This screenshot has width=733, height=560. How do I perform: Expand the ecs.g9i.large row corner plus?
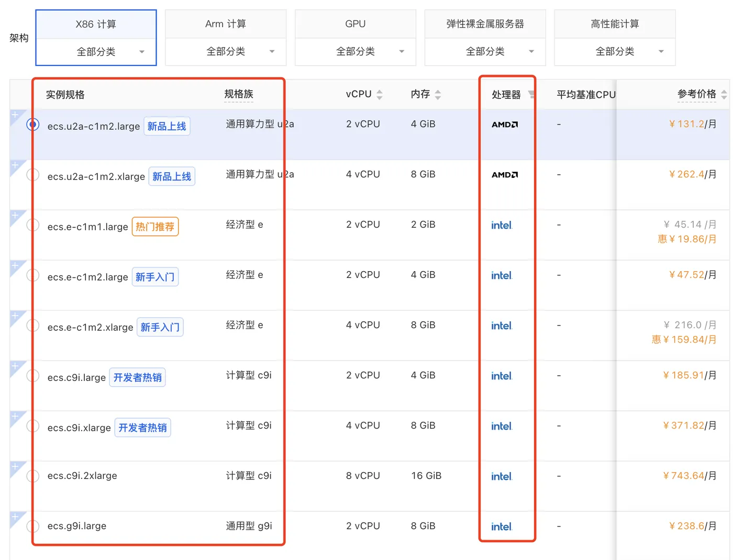pyautogui.click(x=15, y=517)
